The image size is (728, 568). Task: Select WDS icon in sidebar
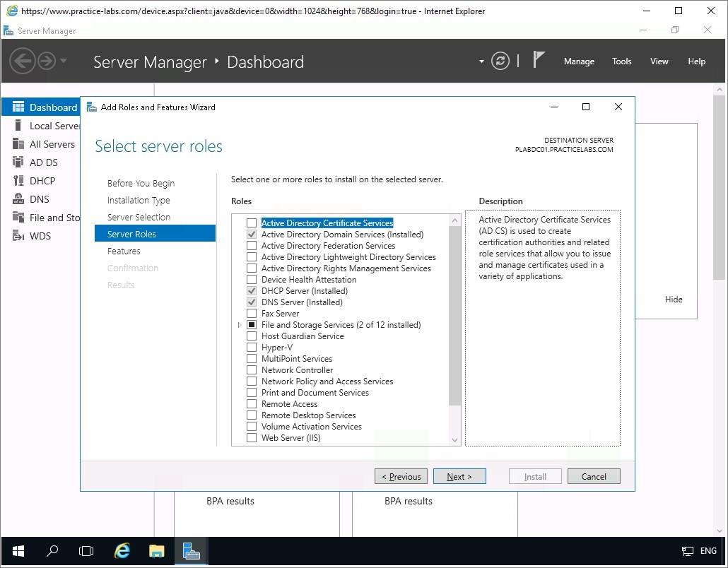18,236
